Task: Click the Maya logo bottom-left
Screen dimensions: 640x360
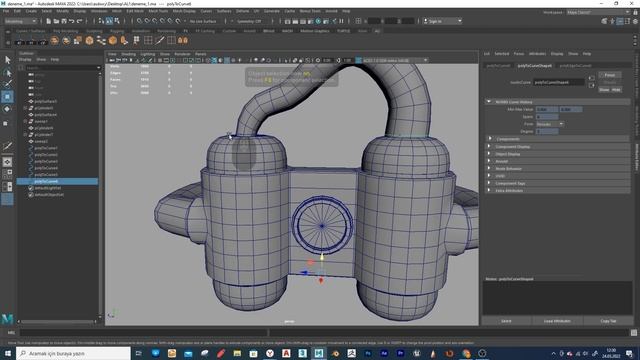Action: (7, 318)
